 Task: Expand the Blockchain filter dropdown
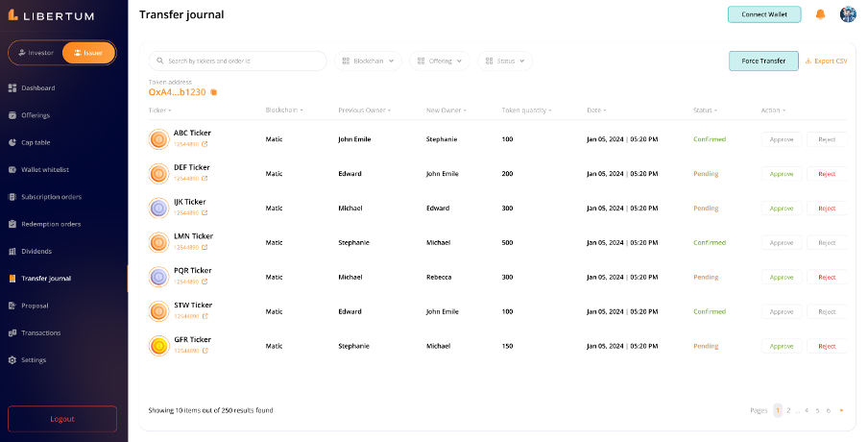(370, 61)
